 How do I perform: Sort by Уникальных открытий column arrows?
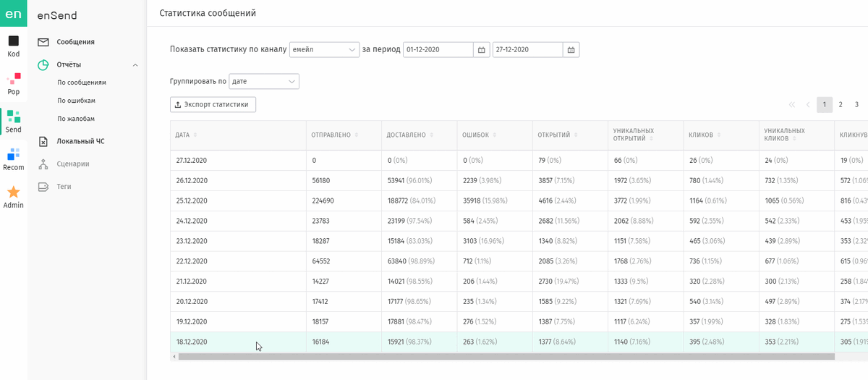pyautogui.click(x=651, y=139)
